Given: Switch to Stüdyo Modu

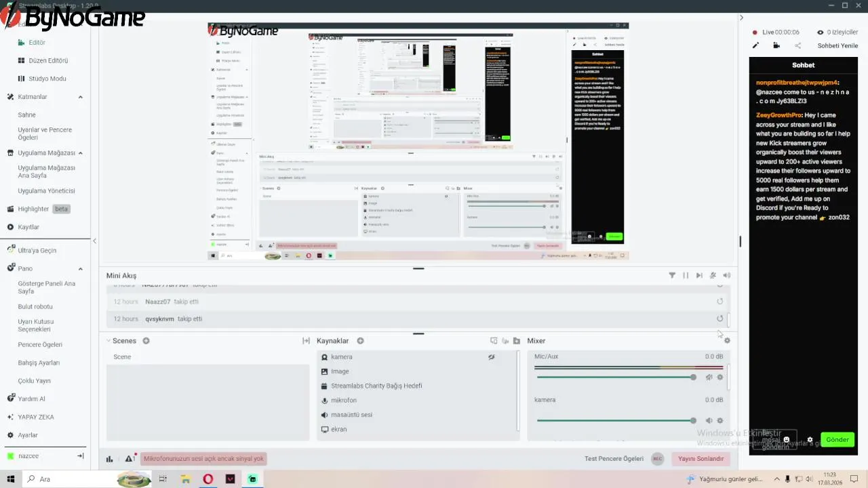Looking at the screenshot, I should coord(47,79).
